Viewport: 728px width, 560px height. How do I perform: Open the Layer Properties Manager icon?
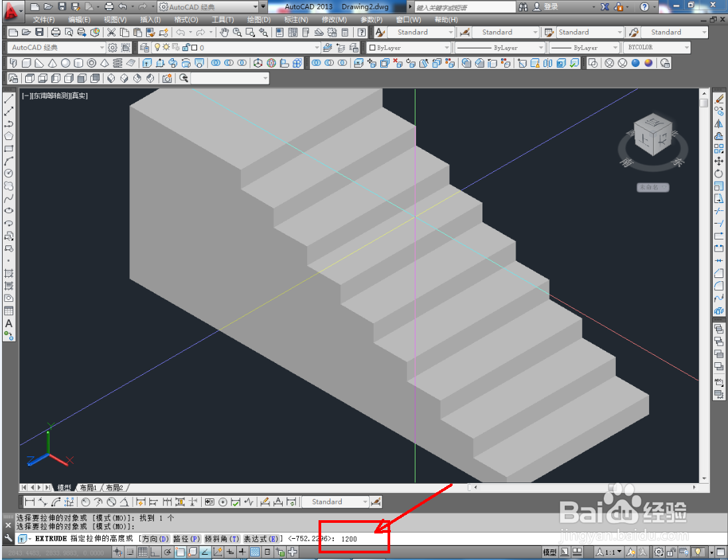click(x=145, y=47)
